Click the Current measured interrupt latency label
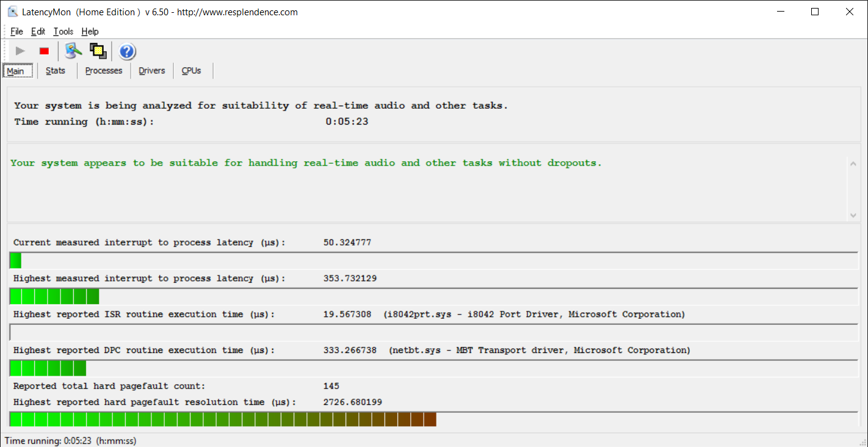Viewport: 868px width, 447px height. 150,242
